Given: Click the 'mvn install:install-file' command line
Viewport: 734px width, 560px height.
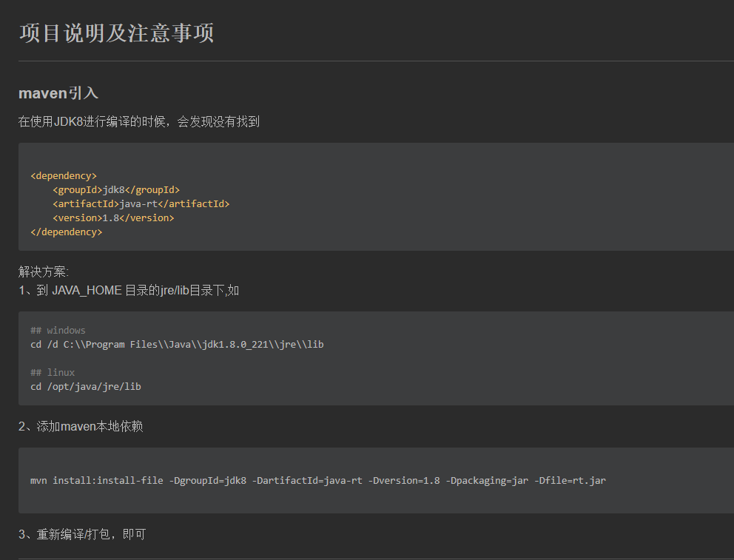Looking at the screenshot, I should (x=318, y=480).
